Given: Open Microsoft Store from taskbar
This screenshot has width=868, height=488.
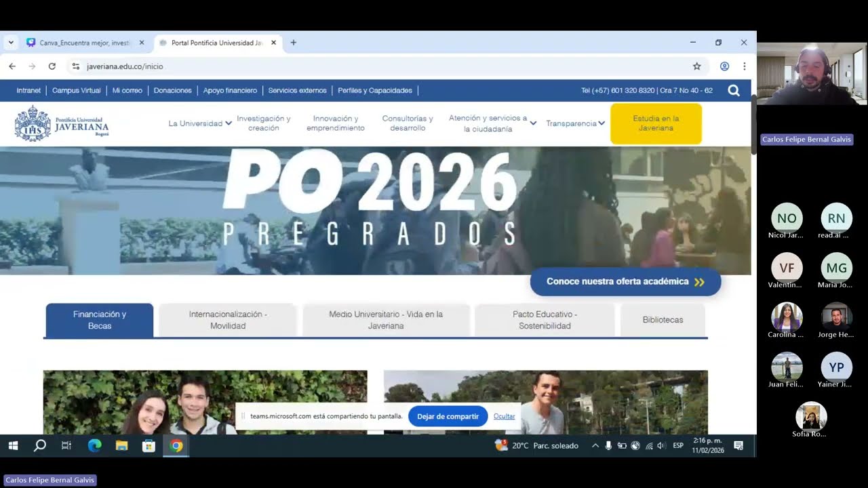Looking at the screenshot, I should (149, 446).
